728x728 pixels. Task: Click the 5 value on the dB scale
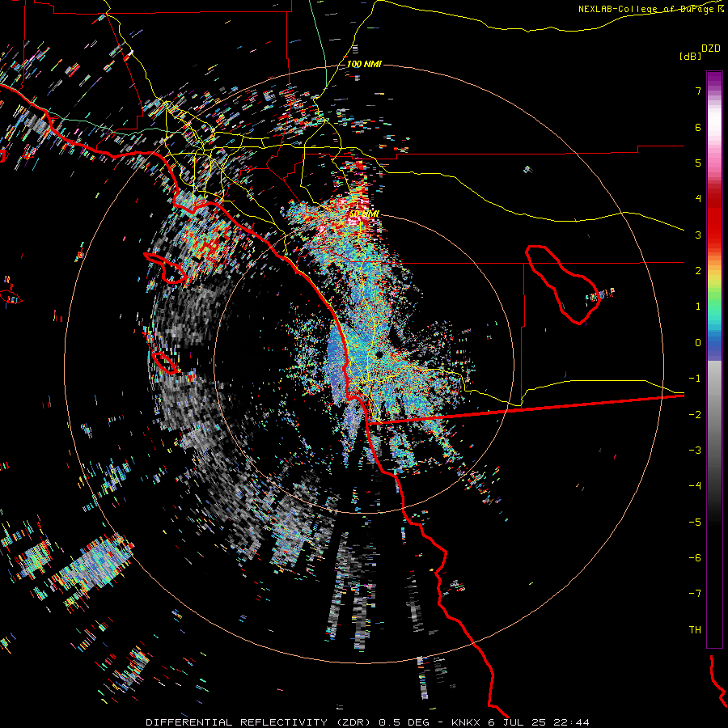coord(698,163)
